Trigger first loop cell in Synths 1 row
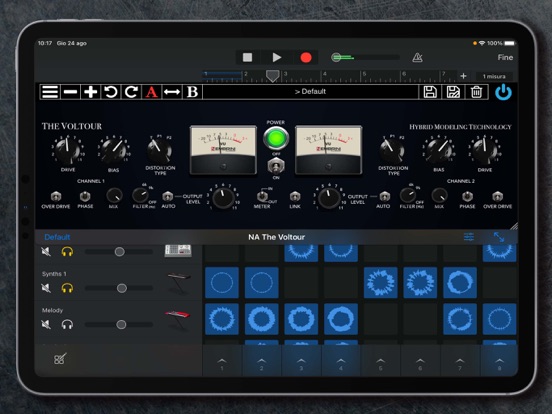Image resolution: width=552 pixels, height=414 pixels. click(222, 282)
